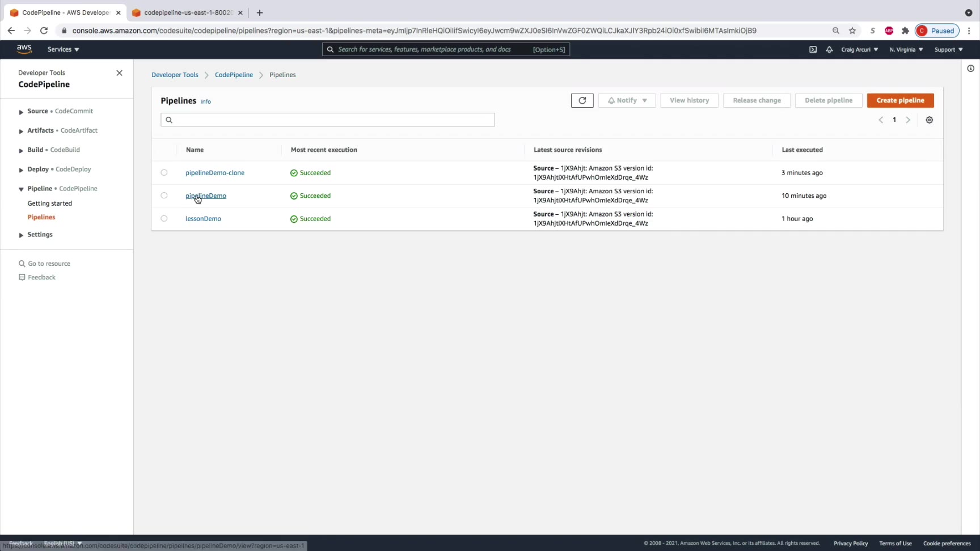
Task: Click the browser address bar URL
Action: point(414,31)
